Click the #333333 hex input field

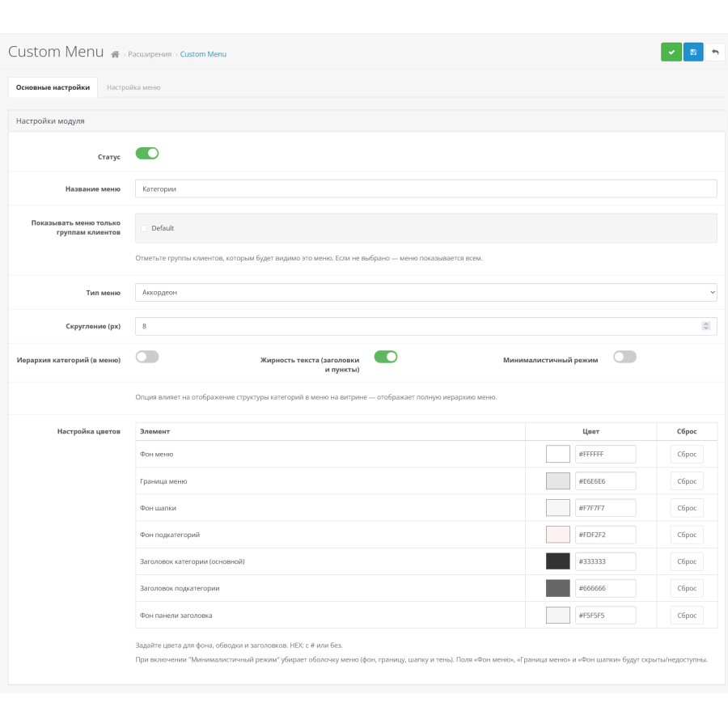click(x=605, y=561)
